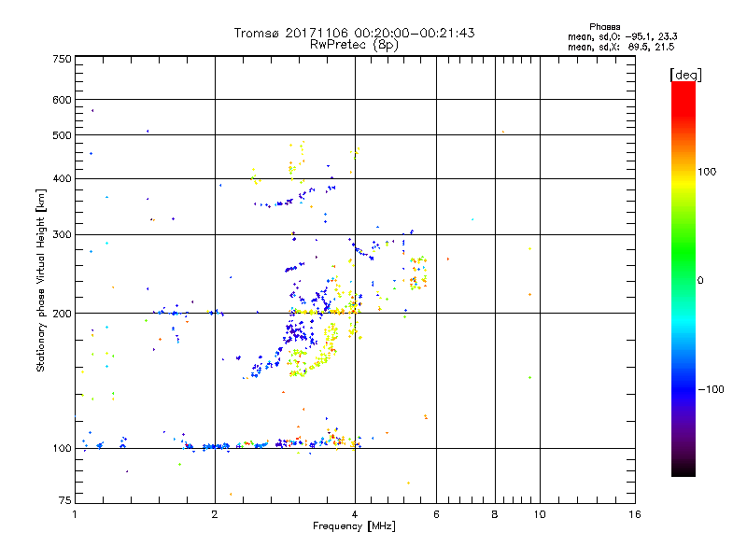This screenshot has height=560, width=747.
Task: Click the 'mean, sd,X: 89.5, 21.5' statistics line
Action: [621, 47]
